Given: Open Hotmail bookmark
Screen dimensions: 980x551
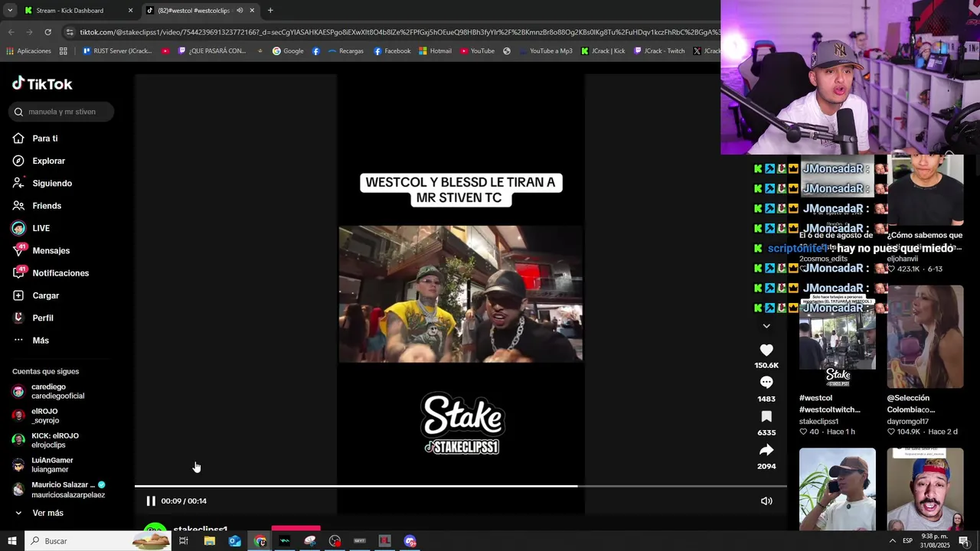Looking at the screenshot, I should [x=435, y=51].
